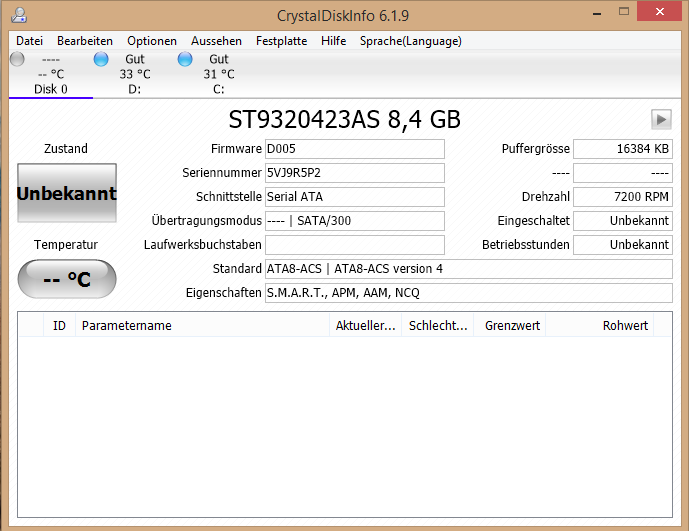689x531 pixels.
Task: Click the Rohwert column header
Action: coord(600,326)
